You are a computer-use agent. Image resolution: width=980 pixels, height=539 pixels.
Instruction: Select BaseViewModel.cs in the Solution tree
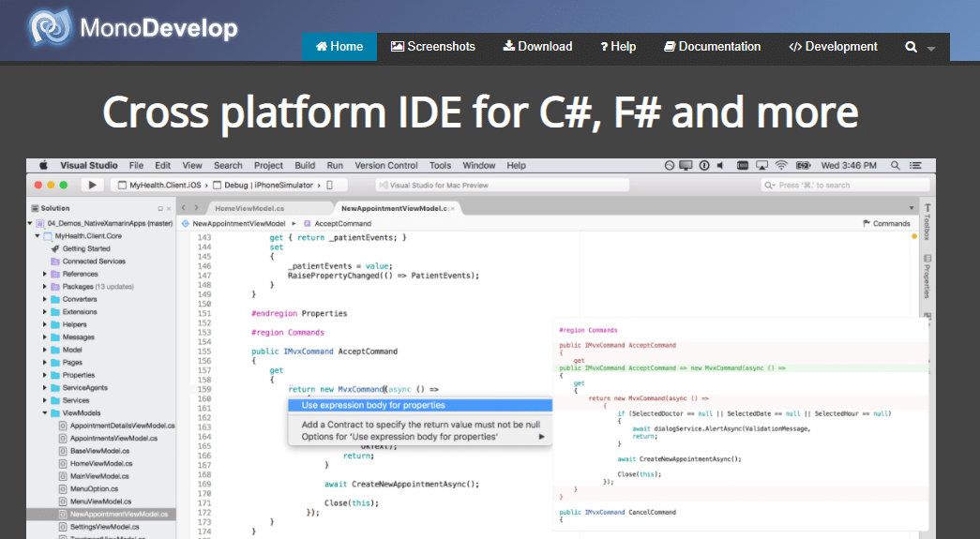[x=99, y=451]
